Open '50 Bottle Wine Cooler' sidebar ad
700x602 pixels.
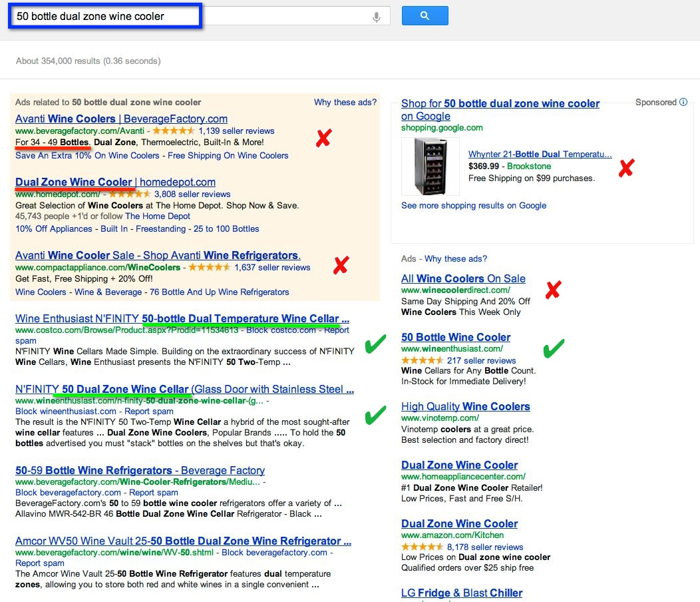click(456, 337)
